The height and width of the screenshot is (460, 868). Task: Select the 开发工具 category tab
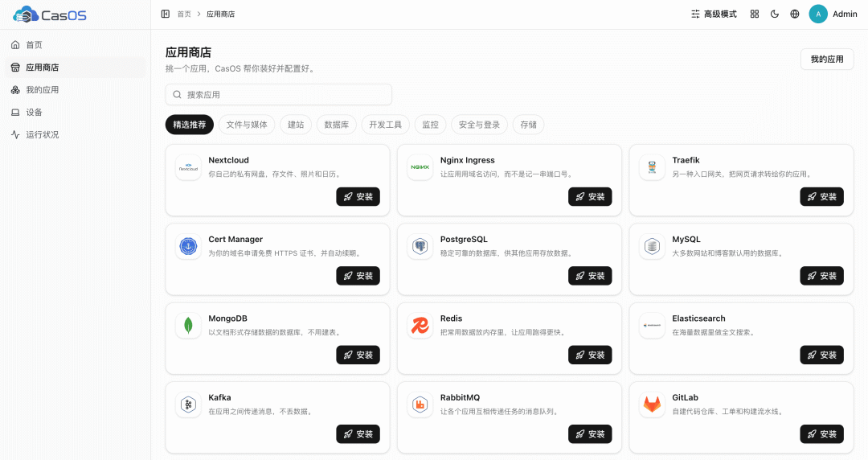(385, 125)
